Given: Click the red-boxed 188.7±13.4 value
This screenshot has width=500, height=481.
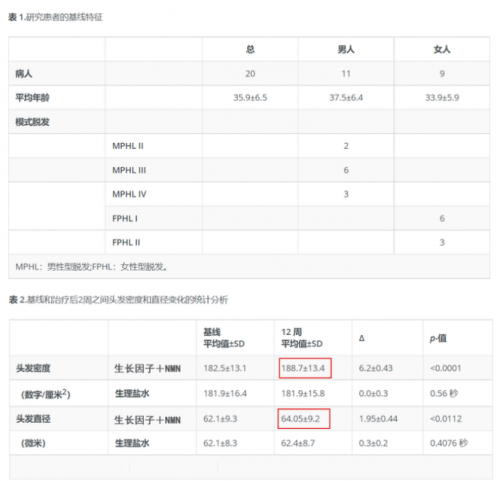Looking at the screenshot, I should click(305, 368).
